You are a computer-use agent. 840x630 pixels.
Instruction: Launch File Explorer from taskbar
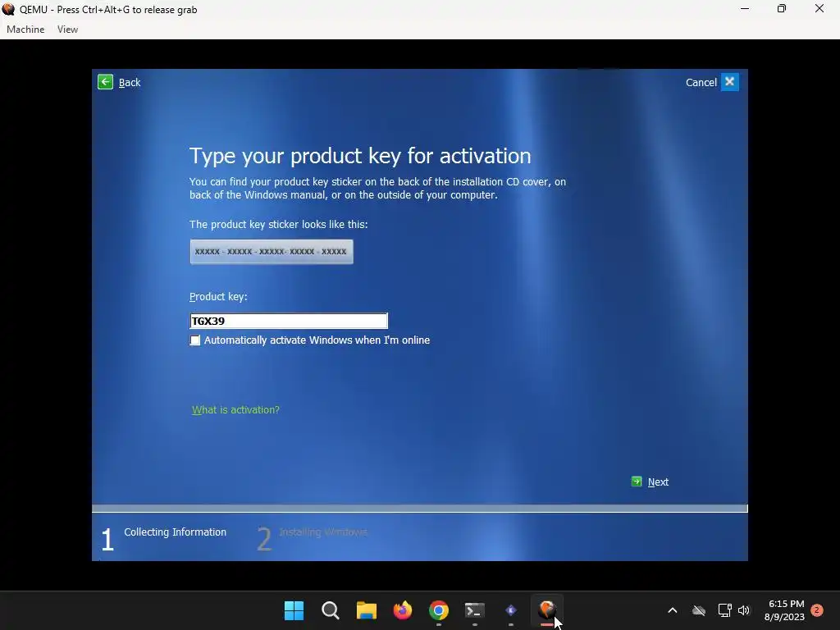[x=367, y=610]
